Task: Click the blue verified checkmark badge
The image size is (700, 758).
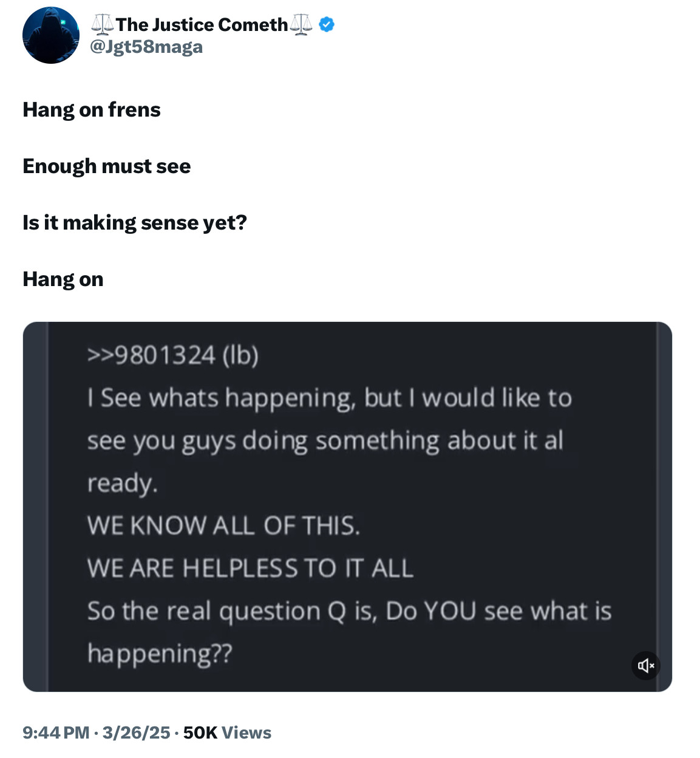Action: pos(327,24)
